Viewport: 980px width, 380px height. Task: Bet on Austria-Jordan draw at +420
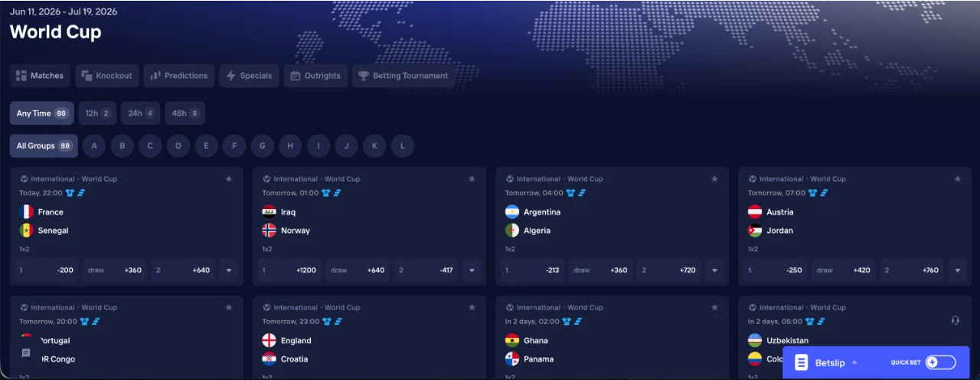tap(844, 270)
